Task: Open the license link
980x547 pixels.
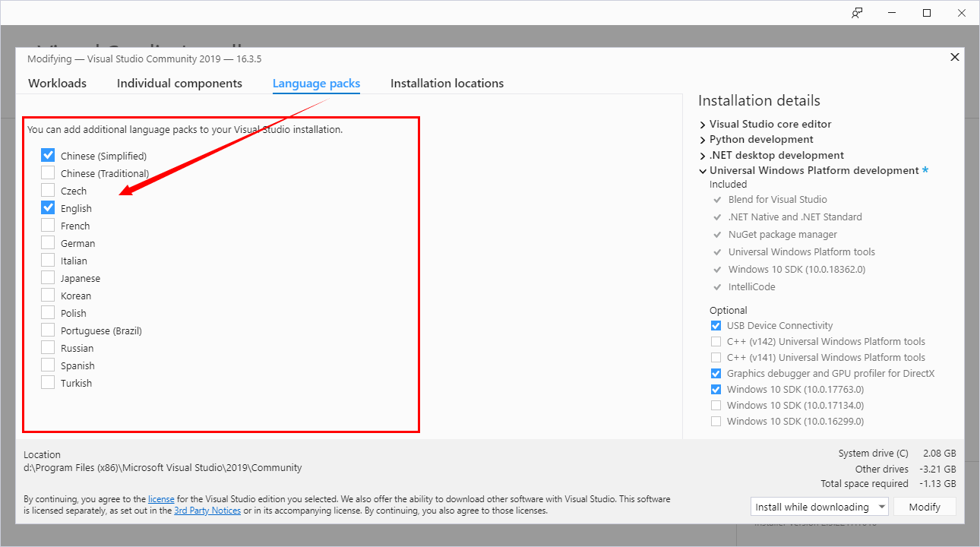Action: (x=161, y=499)
